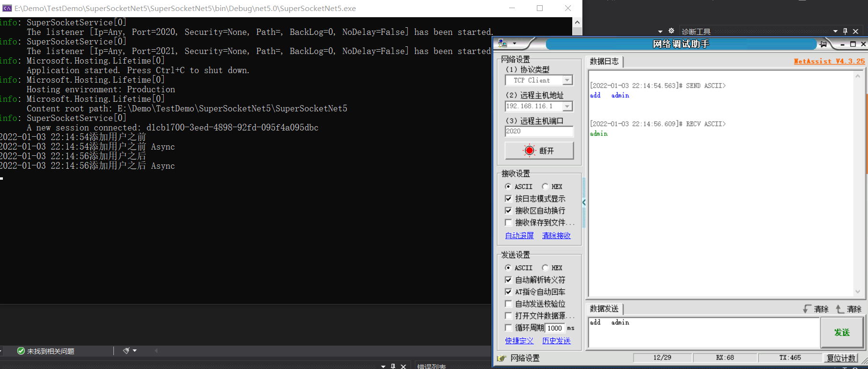Click the 复位计数 reset counter button
Image resolution: width=868 pixels, height=369 pixels.
(x=841, y=358)
